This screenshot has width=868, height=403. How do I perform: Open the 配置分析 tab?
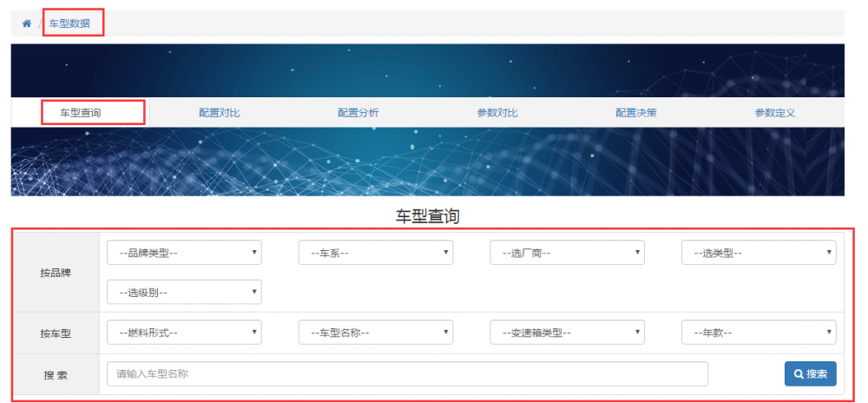(x=358, y=113)
